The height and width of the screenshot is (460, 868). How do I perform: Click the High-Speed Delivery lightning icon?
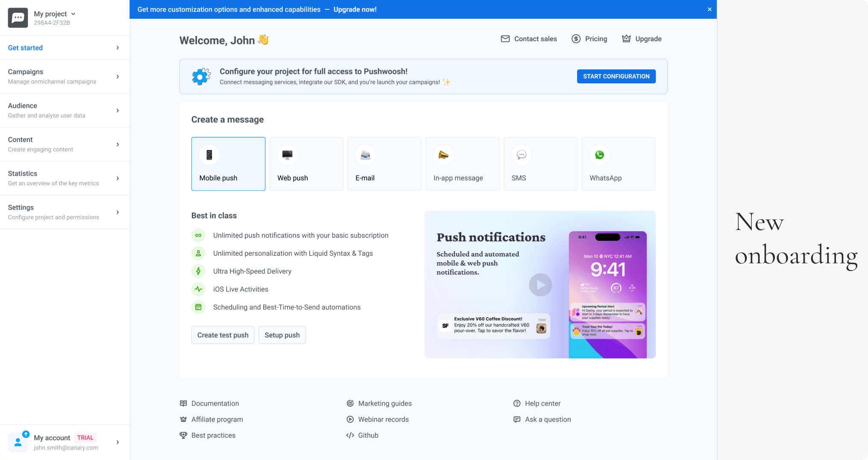tap(198, 271)
